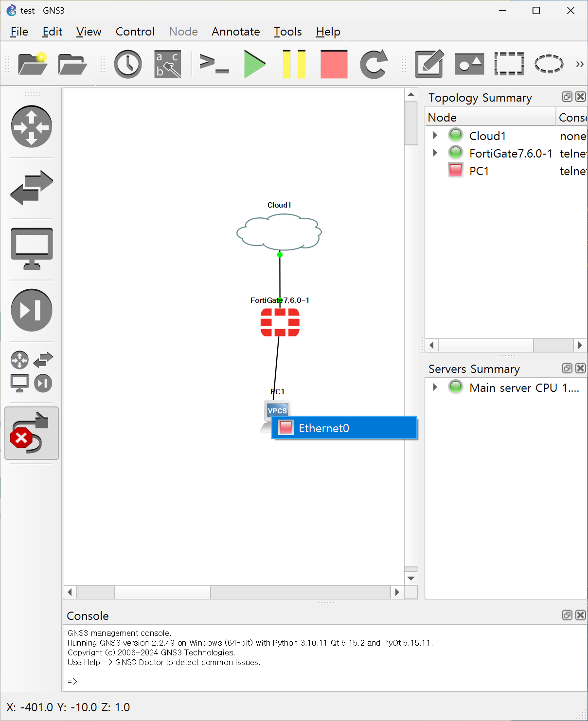Open an existing project folder icon
This screenshot has height=721, width=588.
(72, 64)
